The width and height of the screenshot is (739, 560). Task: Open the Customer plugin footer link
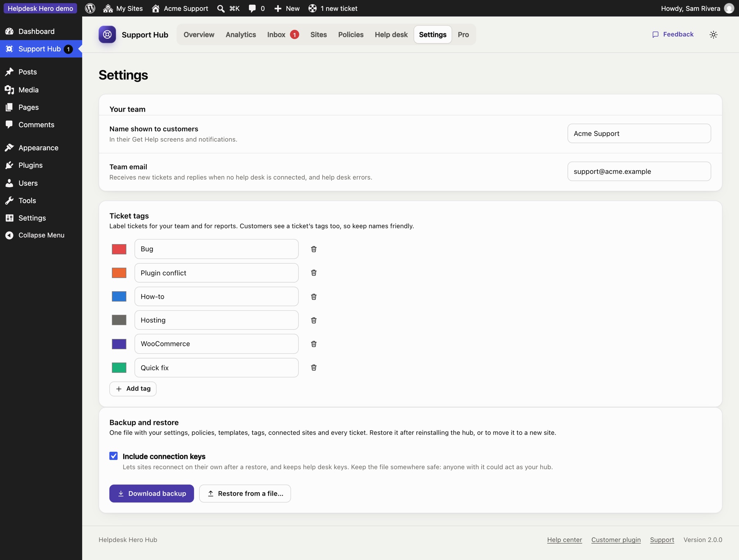tap(616, 540)
